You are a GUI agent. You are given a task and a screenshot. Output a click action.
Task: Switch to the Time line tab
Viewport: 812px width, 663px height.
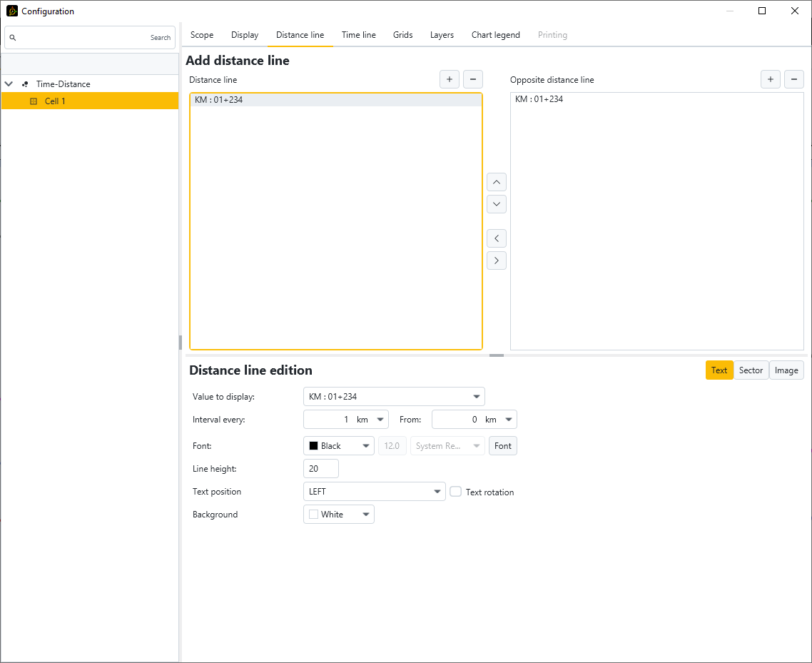358,35
